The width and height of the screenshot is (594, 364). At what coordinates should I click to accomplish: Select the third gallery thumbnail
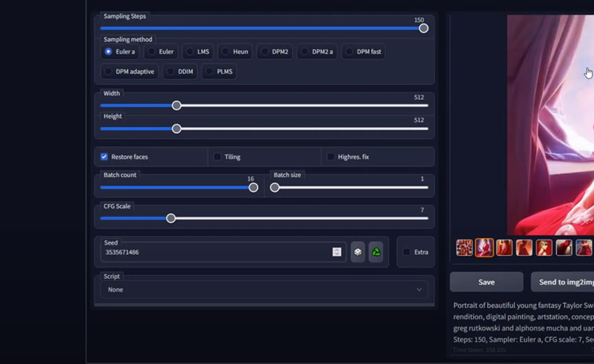tap(505, 248)
